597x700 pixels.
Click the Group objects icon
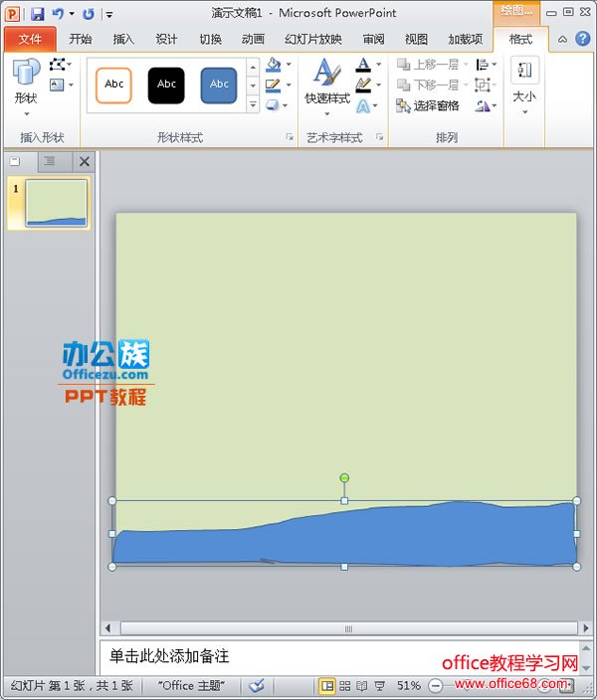[x=483, y=85]
